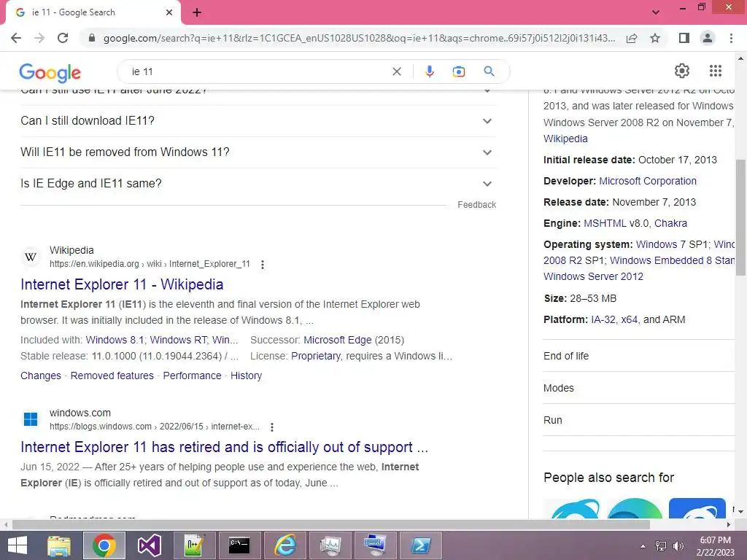Expand 'Will IE11 be removed from Windows 11?'
The image size is (747, 560).
click(258, 152)
